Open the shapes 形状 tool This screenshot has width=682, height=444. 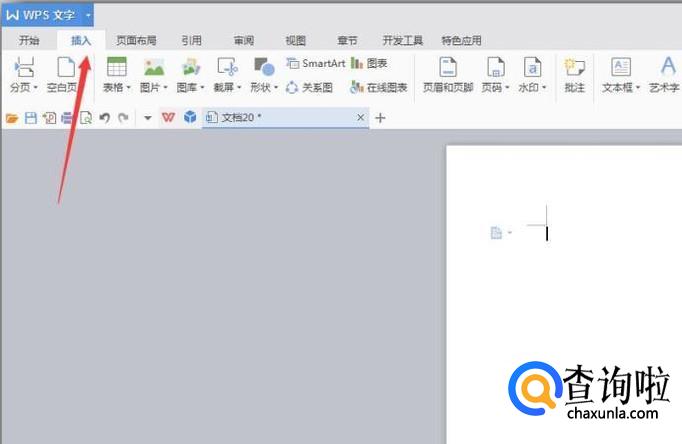click(264, 67)
